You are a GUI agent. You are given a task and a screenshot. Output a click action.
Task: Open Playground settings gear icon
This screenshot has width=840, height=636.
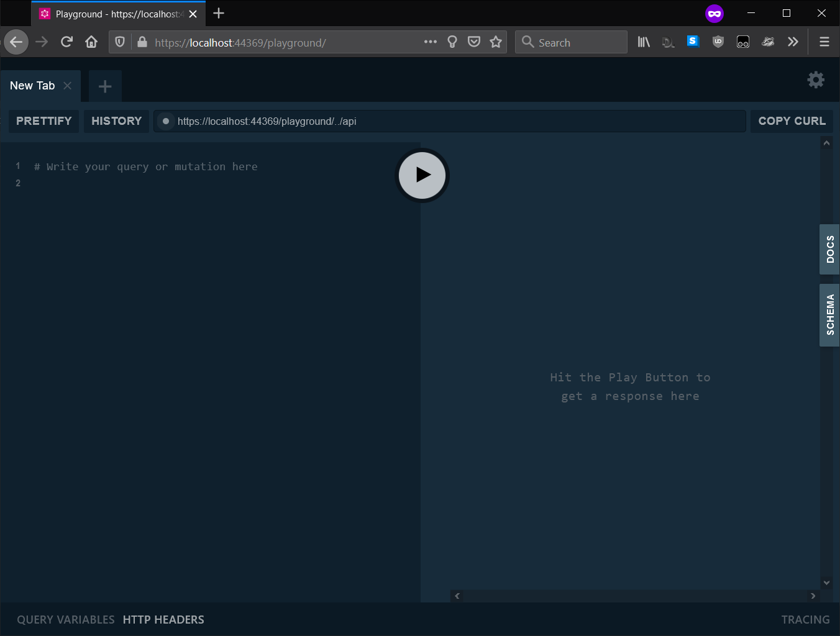(x=815, y=79)
